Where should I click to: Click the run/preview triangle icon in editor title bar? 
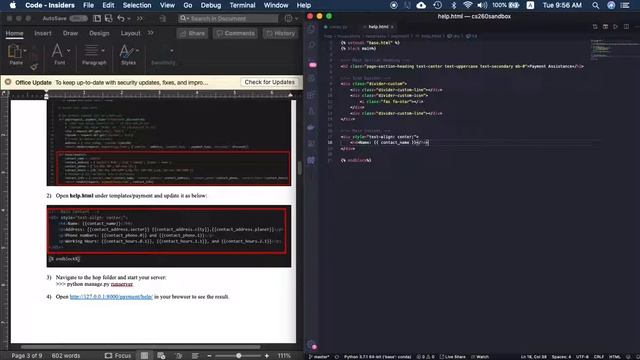[616, 27]
